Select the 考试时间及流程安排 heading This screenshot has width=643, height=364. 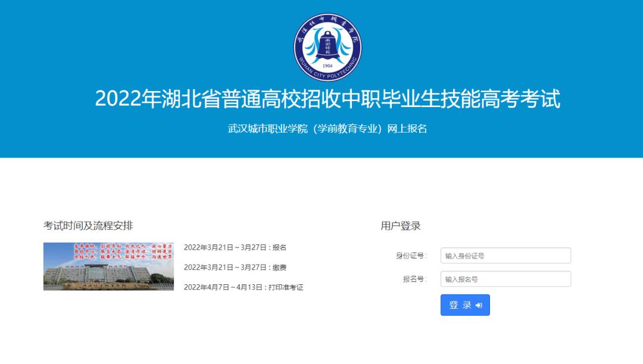click(x=88, y=225)
